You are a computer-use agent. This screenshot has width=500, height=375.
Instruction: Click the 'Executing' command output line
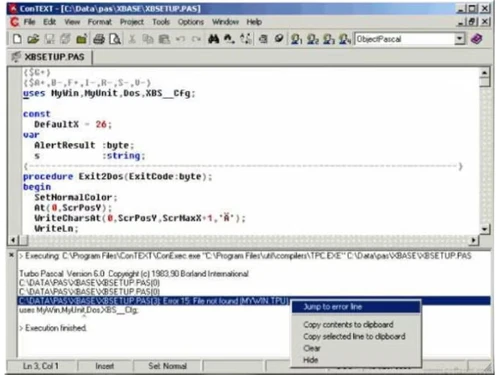coord(245,256)
